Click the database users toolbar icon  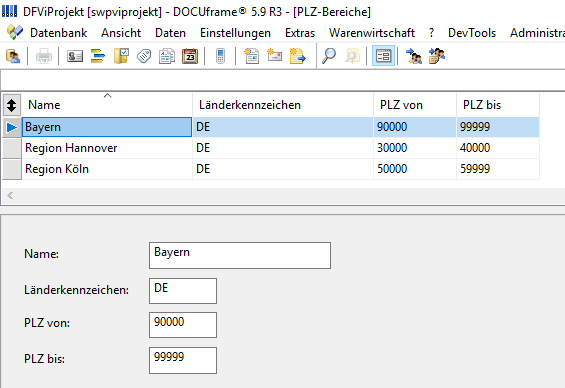(13, 56)
